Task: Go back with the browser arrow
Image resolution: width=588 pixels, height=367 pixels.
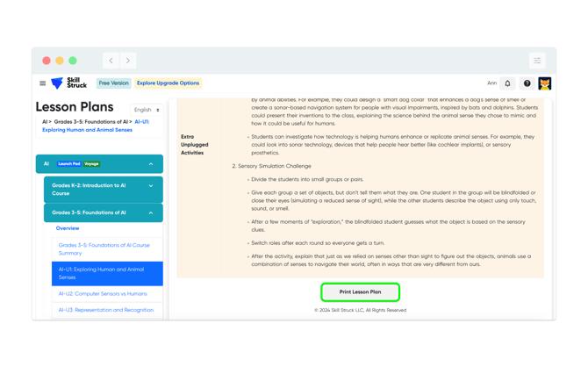Action: (111, 61)
